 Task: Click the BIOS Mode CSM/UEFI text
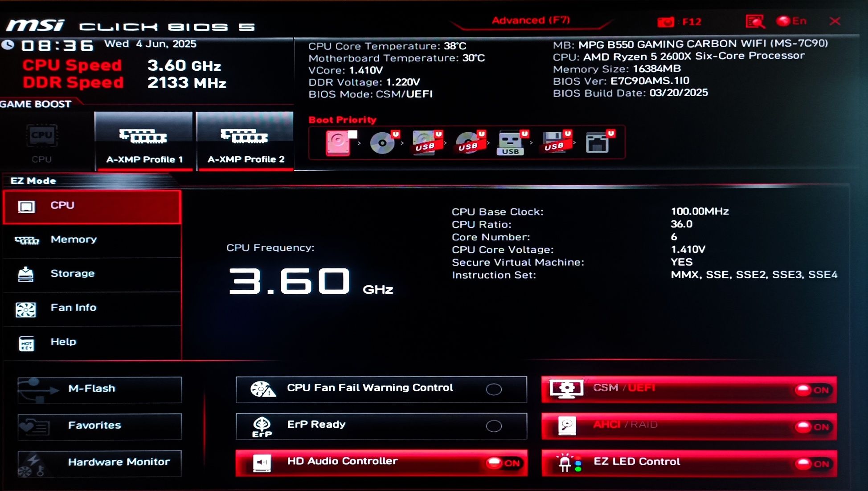click(371, 94)
